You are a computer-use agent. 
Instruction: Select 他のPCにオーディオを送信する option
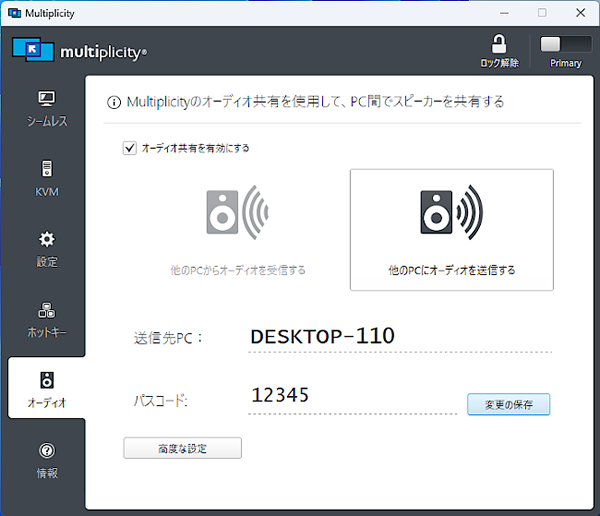pyautogui.click(x=451, y=229)
